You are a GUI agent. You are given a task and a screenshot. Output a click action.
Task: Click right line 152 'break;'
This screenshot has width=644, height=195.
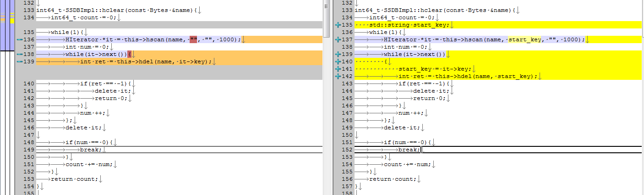coord(409,150)
